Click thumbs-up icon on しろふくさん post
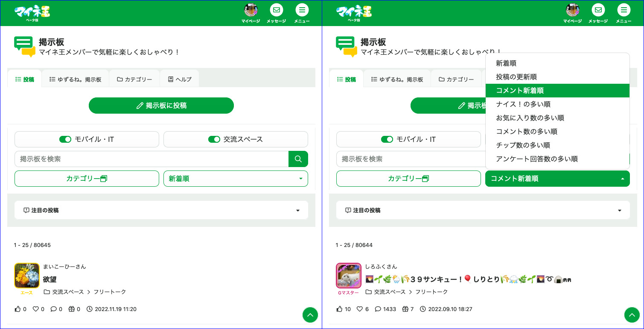Viewport: 644px width, 329px height. [x=339, y=309]
